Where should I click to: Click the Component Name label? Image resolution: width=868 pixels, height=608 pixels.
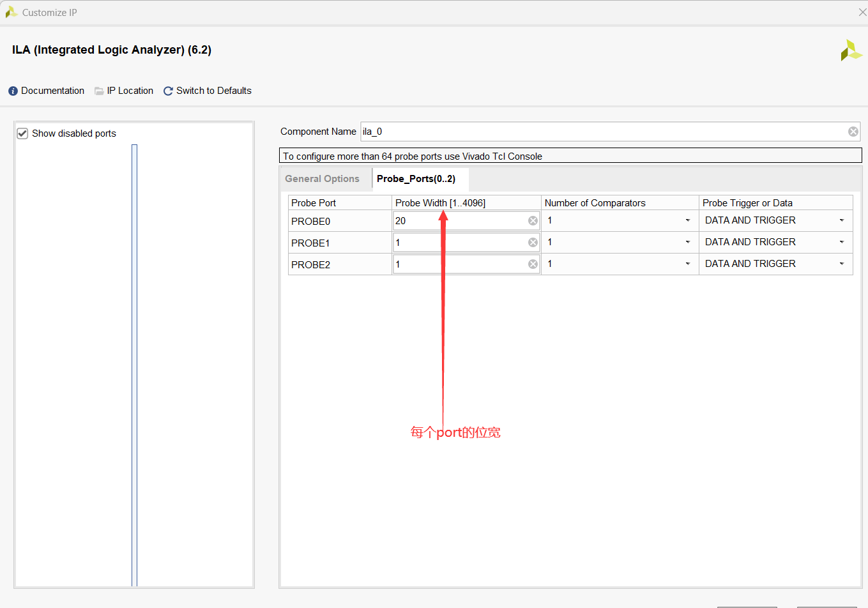[318, 132]
